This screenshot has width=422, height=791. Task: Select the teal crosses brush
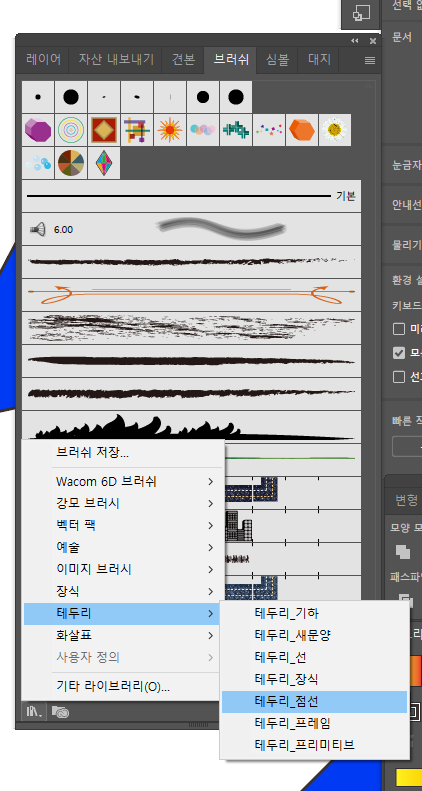point(235,130)
